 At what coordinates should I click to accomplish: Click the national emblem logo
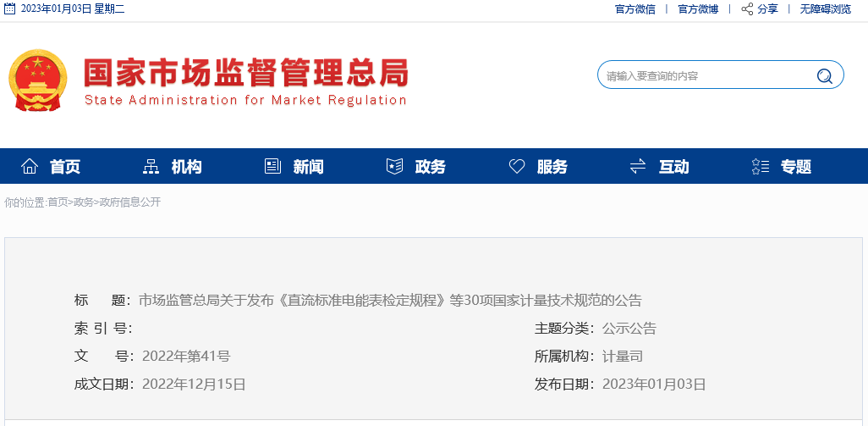(37, 80)
